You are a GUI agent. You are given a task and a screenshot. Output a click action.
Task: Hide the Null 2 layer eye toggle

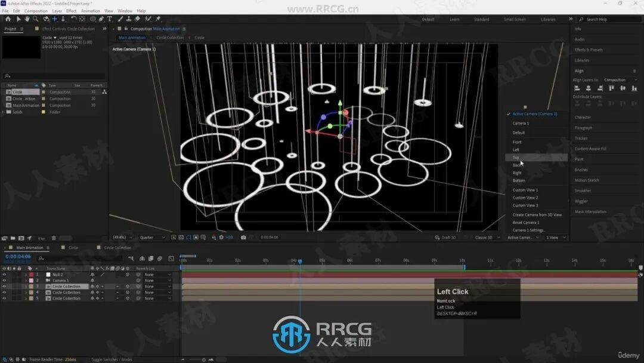4,275
